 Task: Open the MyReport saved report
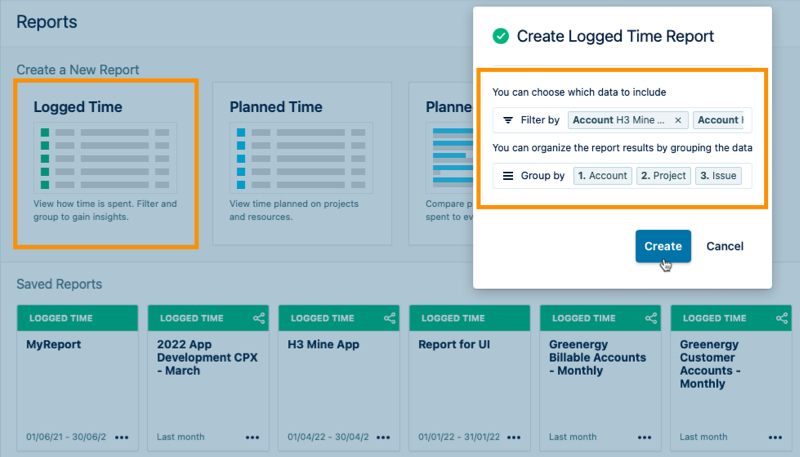[x=78, y=378]
